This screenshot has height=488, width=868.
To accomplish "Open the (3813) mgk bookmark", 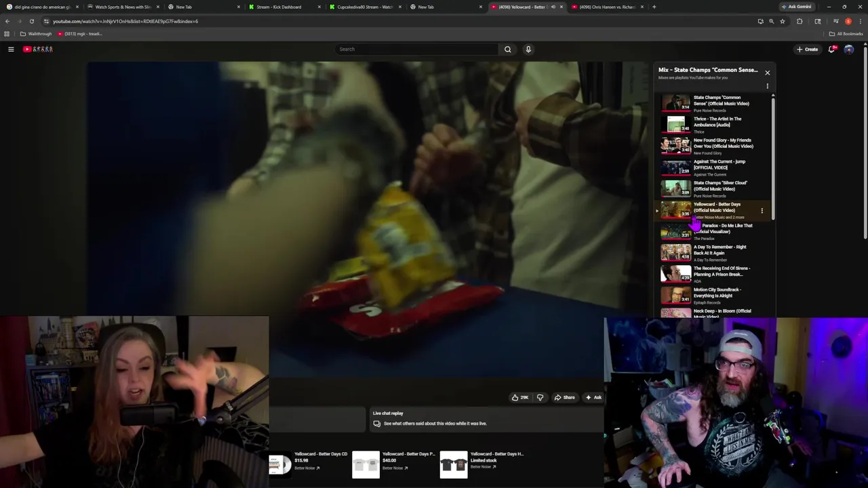I will coord(80,34).
